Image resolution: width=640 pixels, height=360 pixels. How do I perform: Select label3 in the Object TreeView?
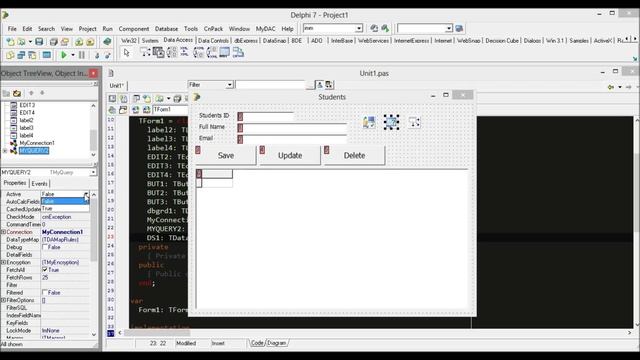pos(27,128)
